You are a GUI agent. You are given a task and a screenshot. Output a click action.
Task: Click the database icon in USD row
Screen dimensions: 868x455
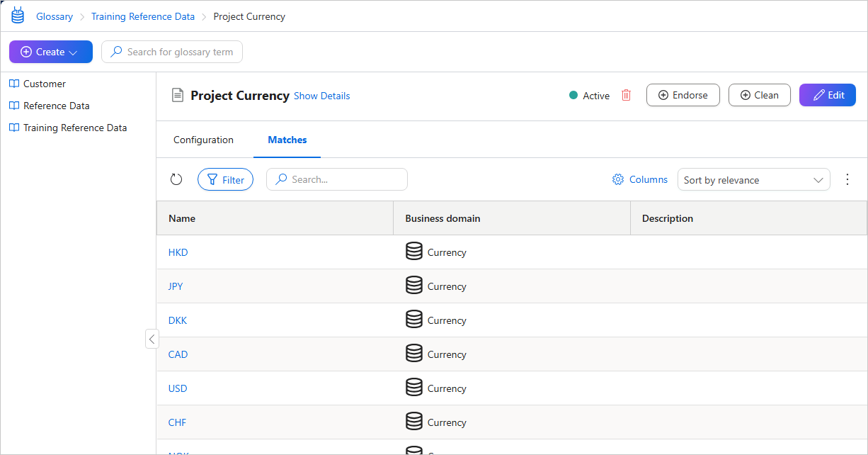pos(414,388)
